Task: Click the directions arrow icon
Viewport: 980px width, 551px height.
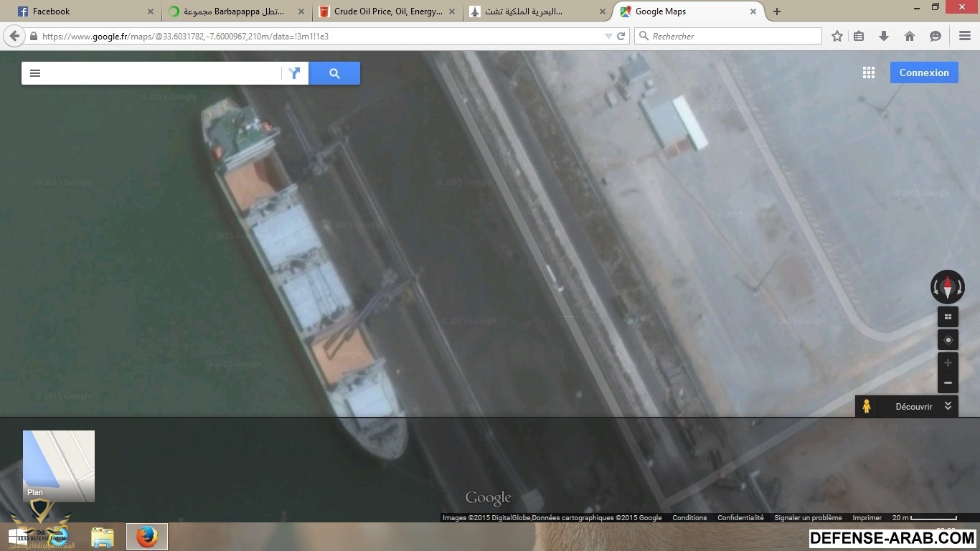Action: 294,73
